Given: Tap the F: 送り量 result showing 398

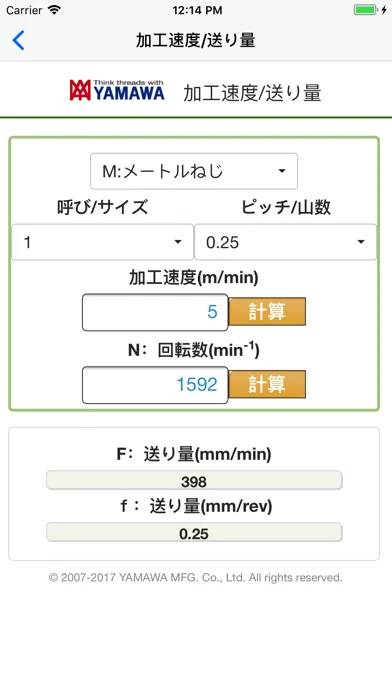Looking at the screenshot, I should (194, 481).
